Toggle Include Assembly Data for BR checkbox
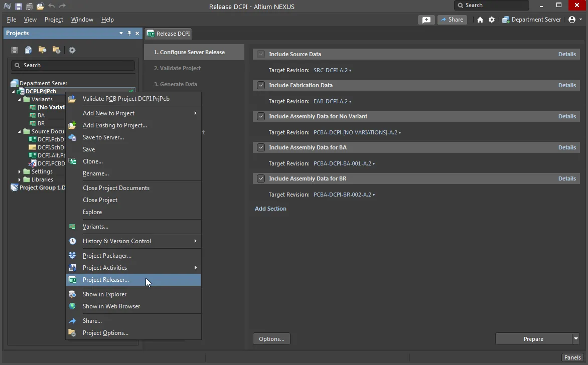The height and width of the screenshot is (365, 588). pyautogui.click(x=260, y=178)
